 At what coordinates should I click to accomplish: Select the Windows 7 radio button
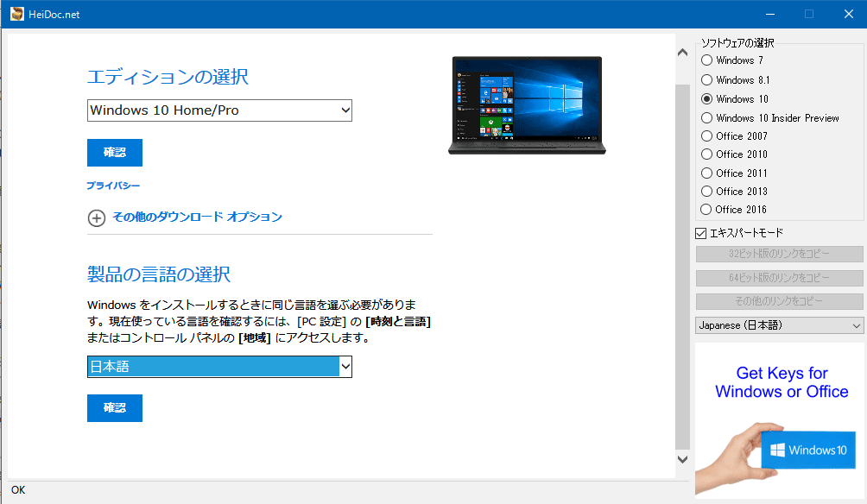point(706,60)
